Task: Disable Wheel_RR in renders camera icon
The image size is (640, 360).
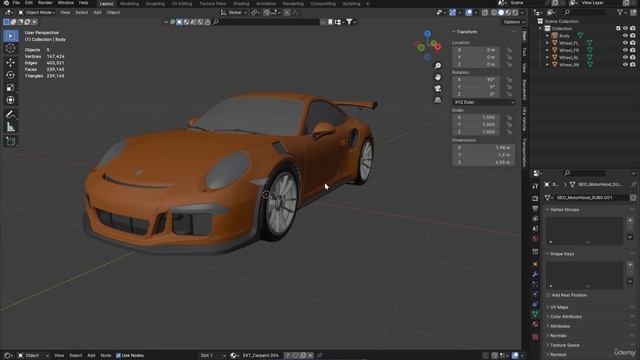Action: (632, 64)
